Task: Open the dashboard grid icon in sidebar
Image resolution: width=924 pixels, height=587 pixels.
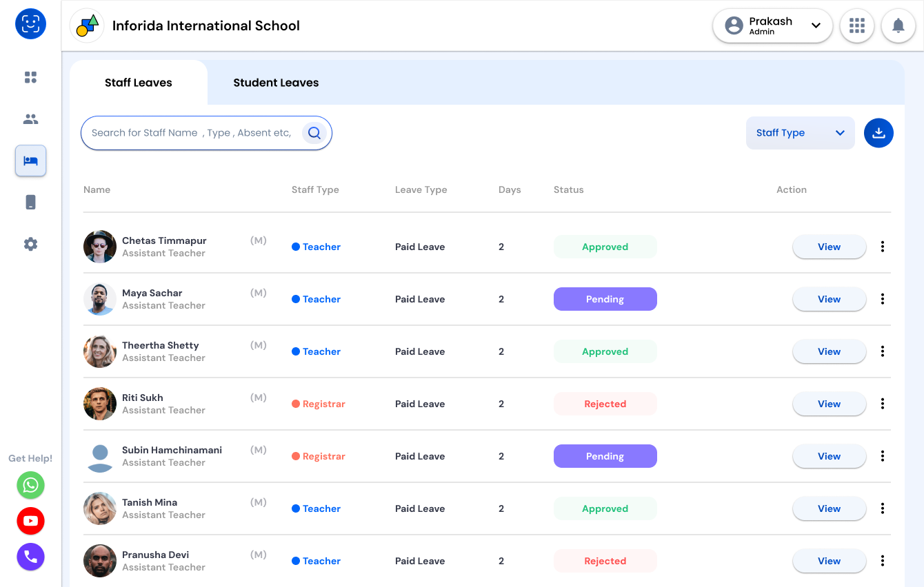Action: tap(30, 77)
